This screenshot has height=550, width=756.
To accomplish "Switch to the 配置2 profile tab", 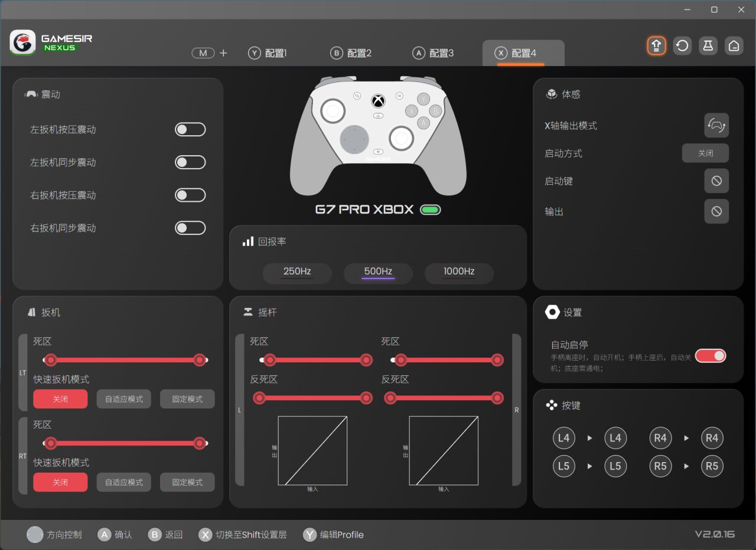I will pos(351,53).
